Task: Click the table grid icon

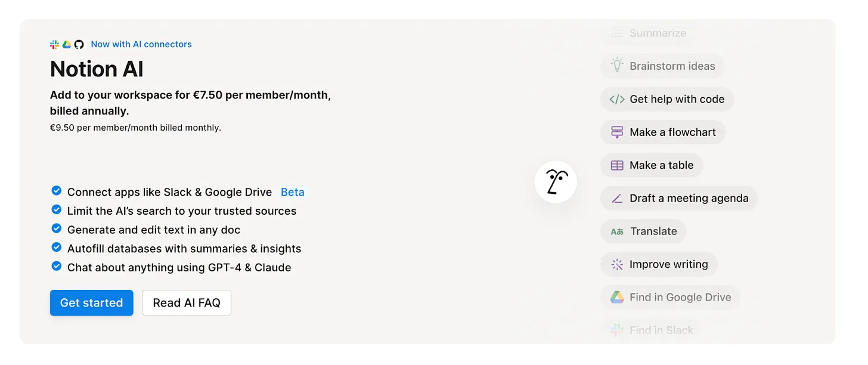Action: [617, 165]
